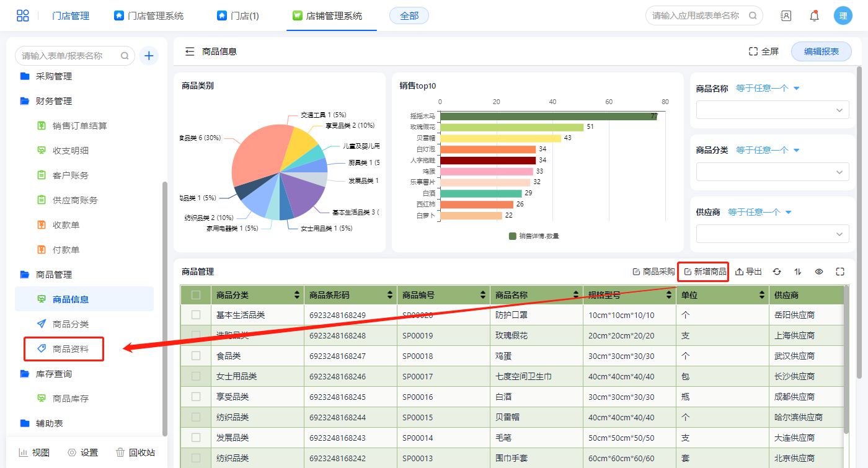The image size is (868, 468).
Task: Click the sort icon in 商品管理 toolbar
Action: coord(798,272)
